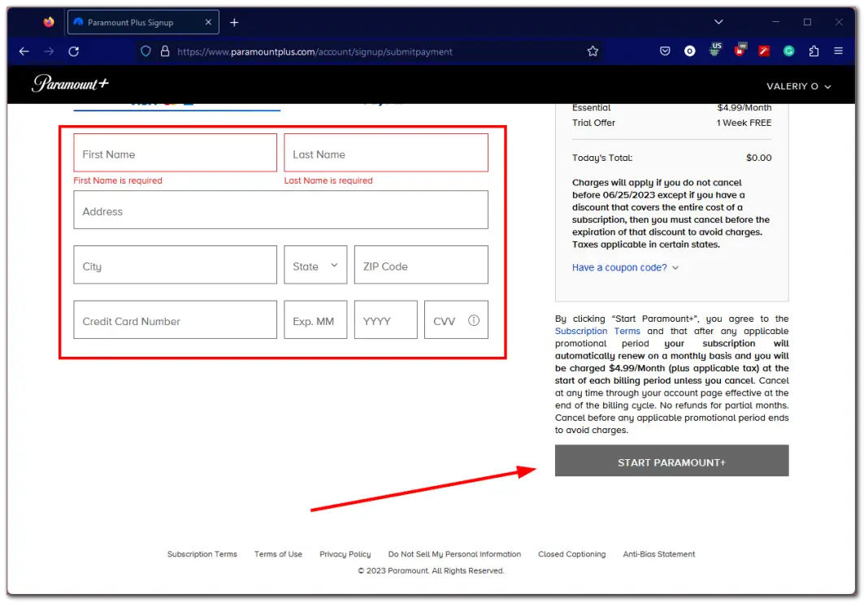The width and height of the screenshot is (868, 607).
Task: Click the Paramount+ logo
Action: coord(70,85)
